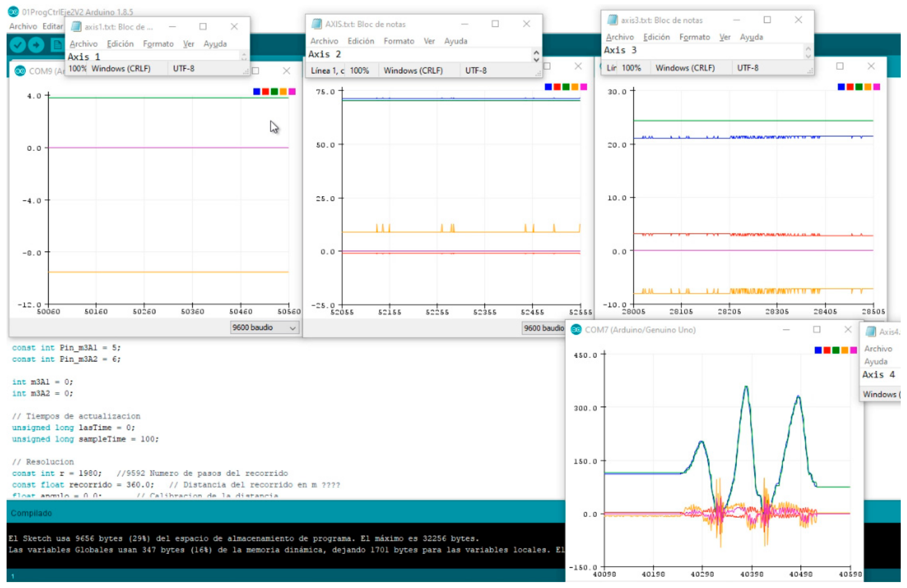Open Archivo menu in Arduino IDE

(23, 26)
